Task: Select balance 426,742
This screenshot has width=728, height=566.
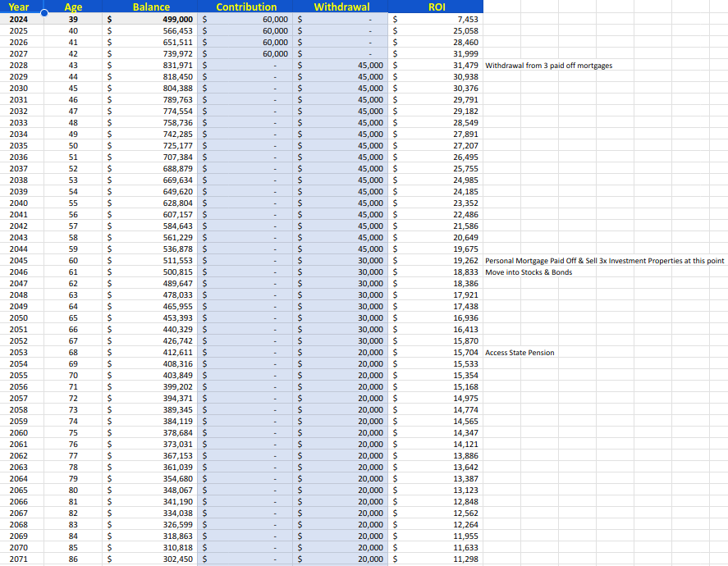Action: (x=149, y=340)
